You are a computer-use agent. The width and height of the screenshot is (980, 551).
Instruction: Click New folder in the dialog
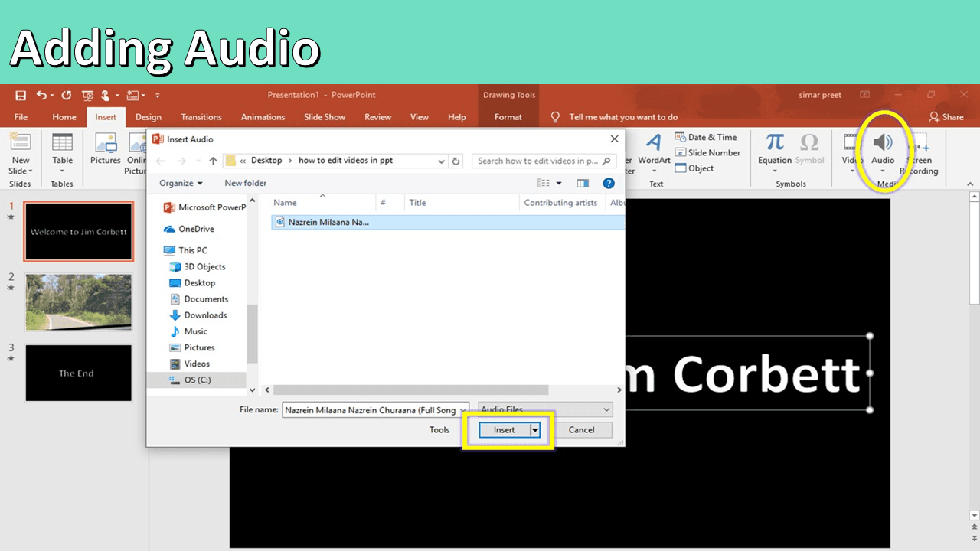[246, 183]
